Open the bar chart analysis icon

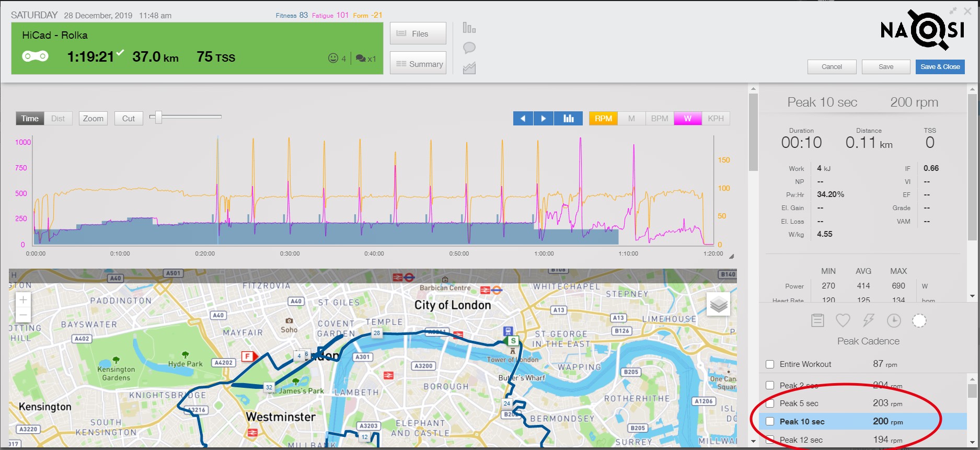[469, 28]
